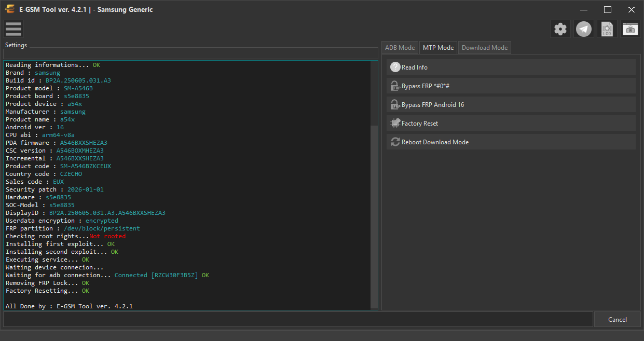Click the progress bar beside Cancel

298,319
